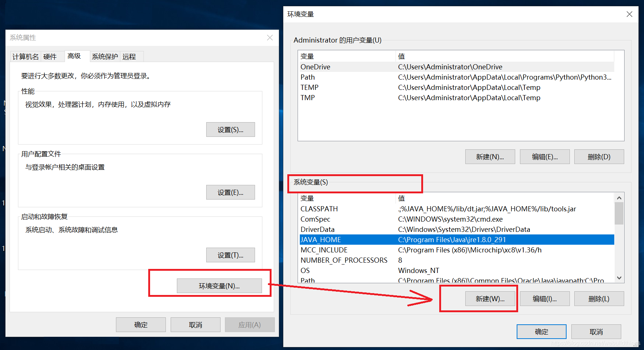Open the 系统保护 tab
The height and width of the screenshot is (350, 644).
point(105,56)
